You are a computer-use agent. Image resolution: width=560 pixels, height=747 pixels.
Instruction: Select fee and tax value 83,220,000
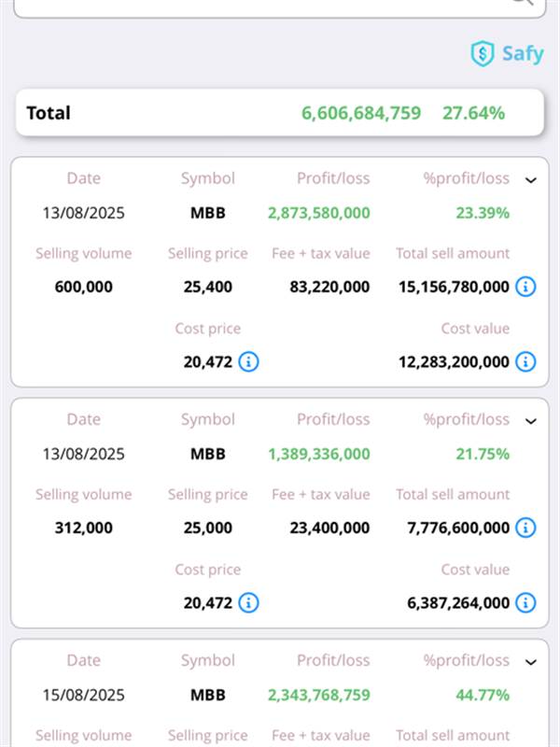[329, 287]
